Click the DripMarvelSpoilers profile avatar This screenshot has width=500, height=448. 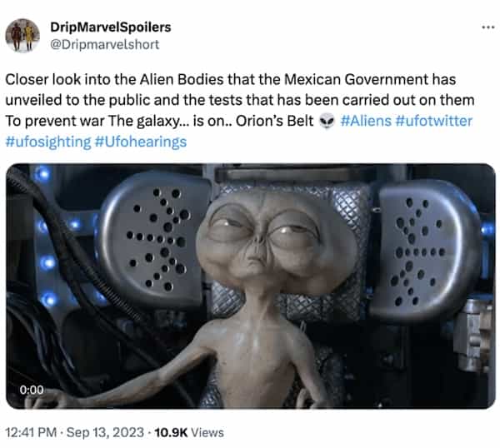point(22,35)
